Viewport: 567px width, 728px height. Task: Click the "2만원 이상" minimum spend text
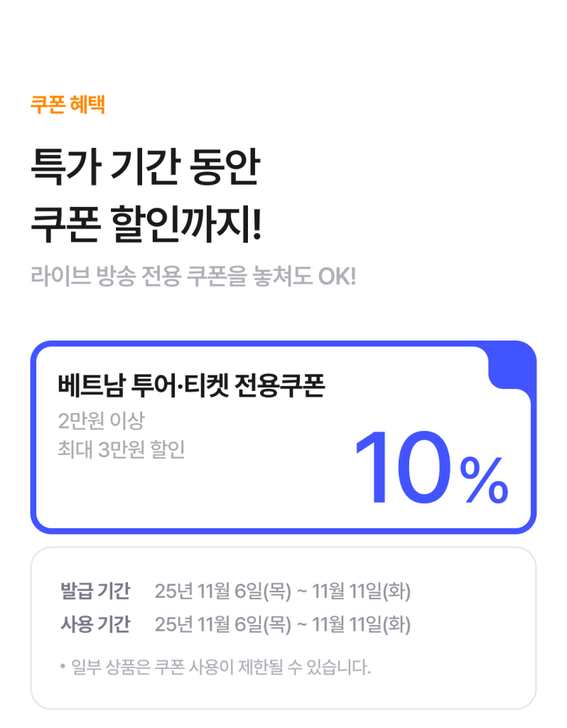101,421
